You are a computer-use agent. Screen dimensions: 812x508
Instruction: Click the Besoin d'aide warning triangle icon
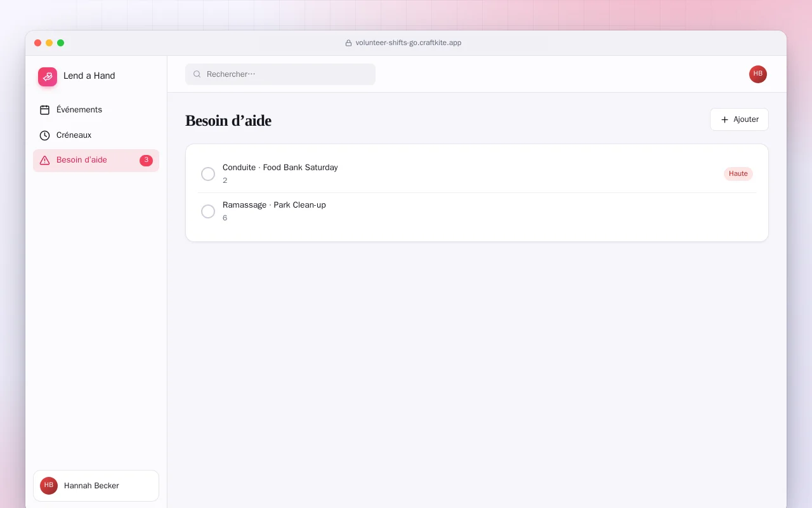click(44, 161)
